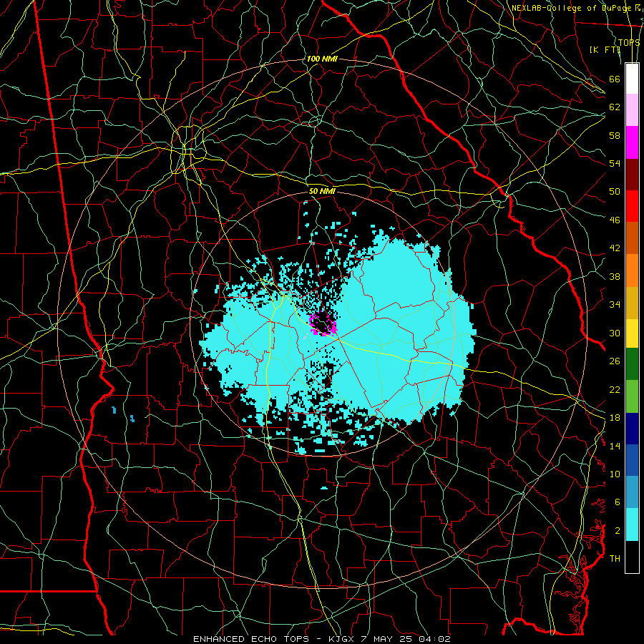Click the medium blue legend swatch
Image resolution: width=644 pixels, height=644 pixels.
point(632,460)
